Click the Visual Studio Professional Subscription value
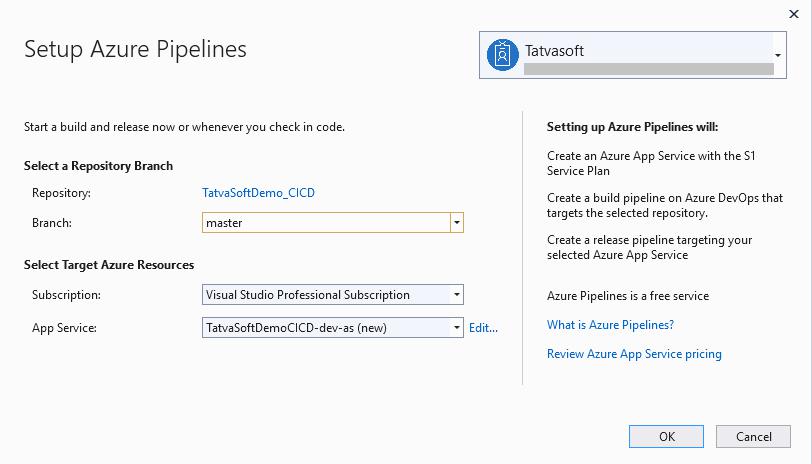The width and height of the screenshot is (812, 464). pos(308,295)
